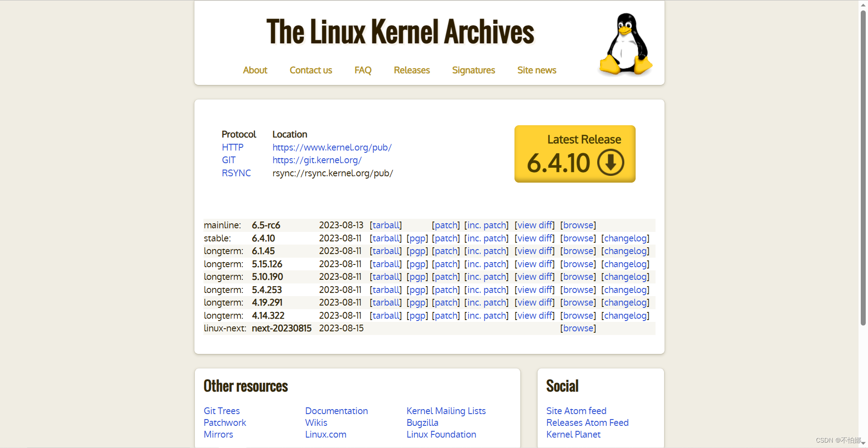
Task: Click the Tux penguin logo
Action: tap(625, 44)
